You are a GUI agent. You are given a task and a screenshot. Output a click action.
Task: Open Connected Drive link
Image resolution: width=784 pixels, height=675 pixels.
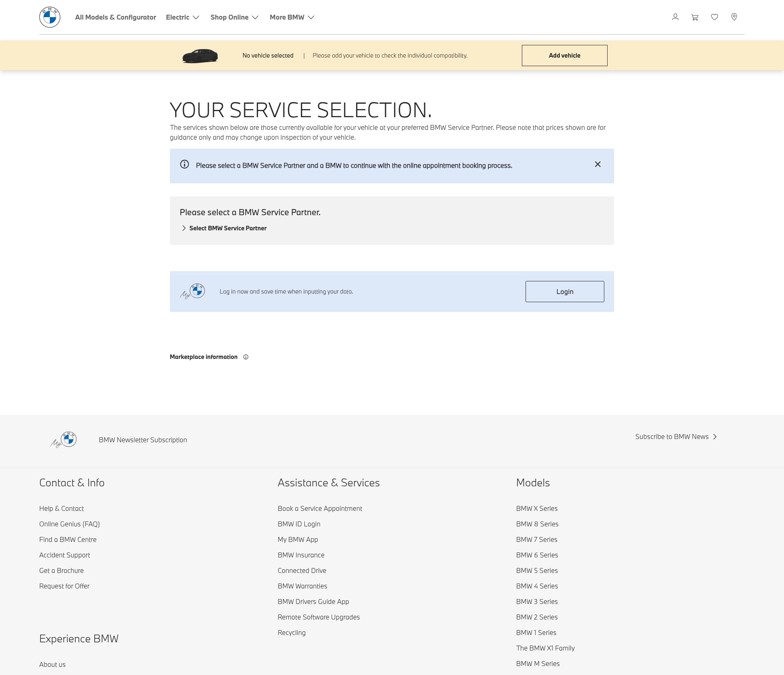[x=302, y=571]
